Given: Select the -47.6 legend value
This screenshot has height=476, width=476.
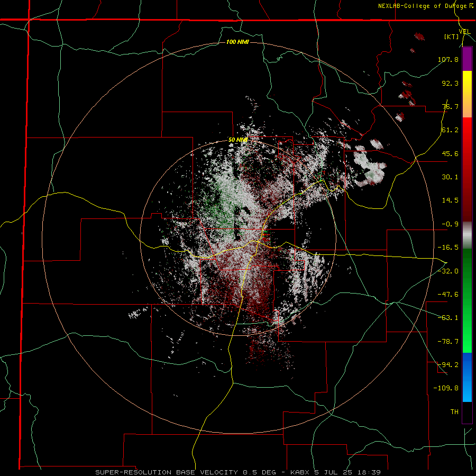Looking at the screenshot, I should (x=448, y=295).
